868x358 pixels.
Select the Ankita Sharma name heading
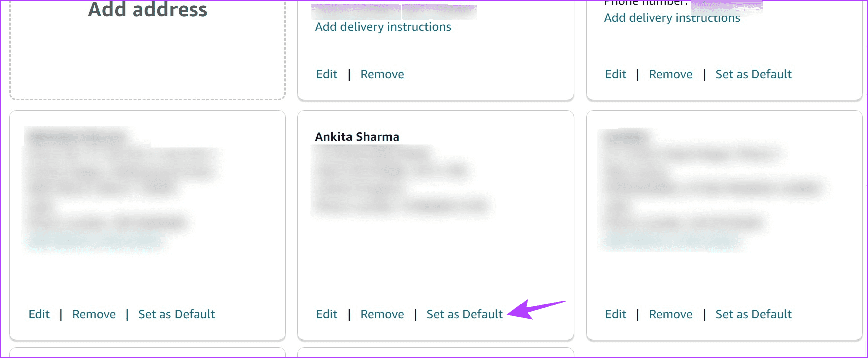pos(357,137)
